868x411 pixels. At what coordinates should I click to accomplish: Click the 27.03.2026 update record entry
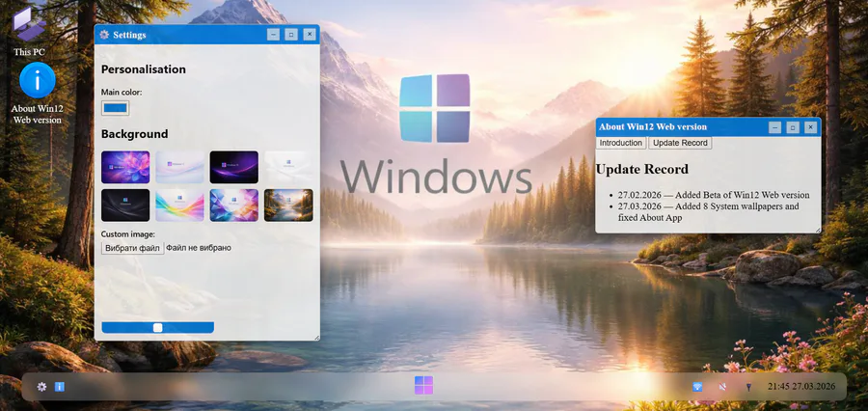click(x=709, y=212)
